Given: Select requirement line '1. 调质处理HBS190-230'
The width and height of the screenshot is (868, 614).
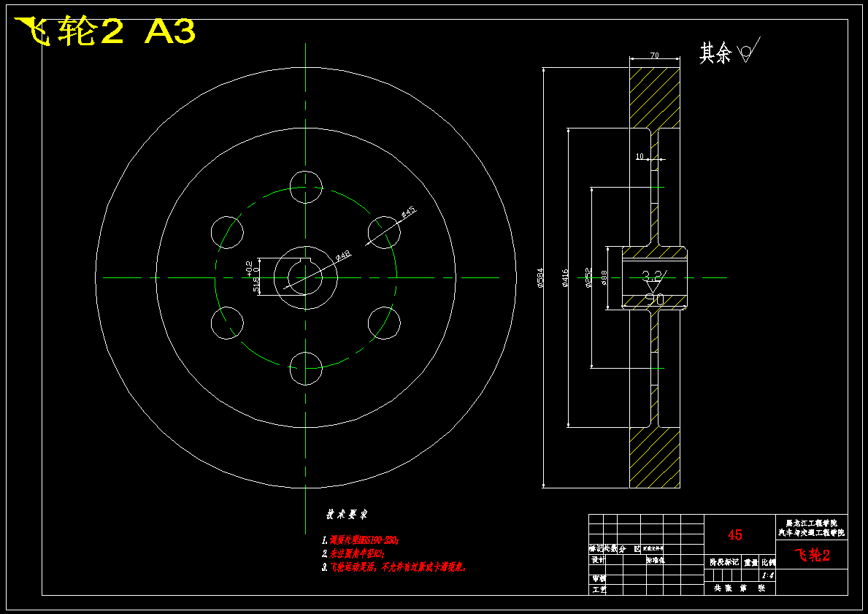Looking at the screenshot, I should click(361, 540).
